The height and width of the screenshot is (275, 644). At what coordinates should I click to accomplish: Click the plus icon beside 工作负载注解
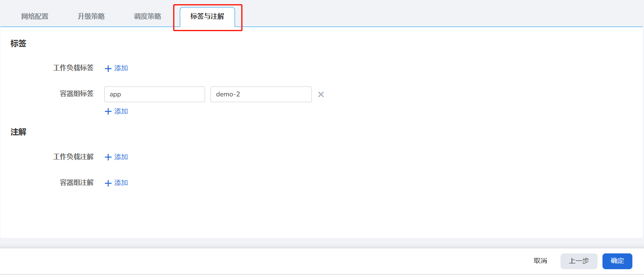point(108,157)
